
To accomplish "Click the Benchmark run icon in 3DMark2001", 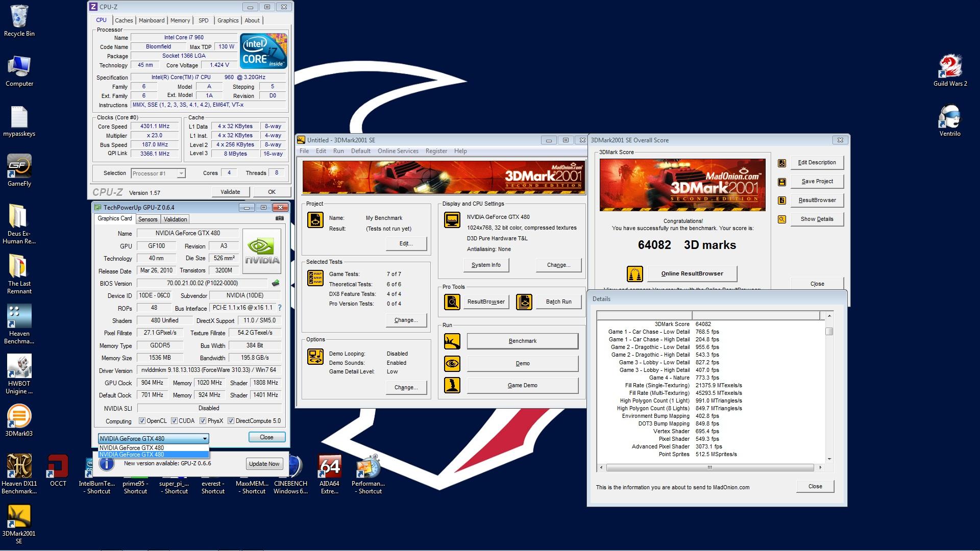I will [452, 341].
